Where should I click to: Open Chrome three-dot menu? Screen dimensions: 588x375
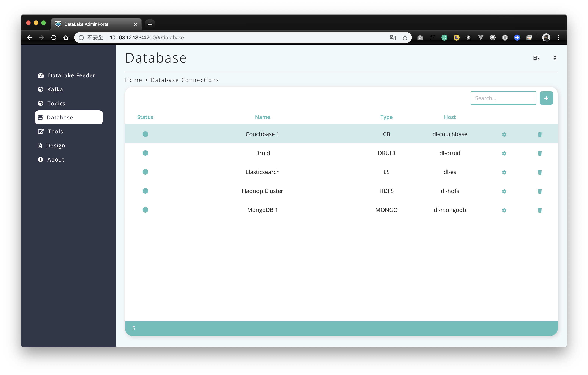click(x=558, y=37)
